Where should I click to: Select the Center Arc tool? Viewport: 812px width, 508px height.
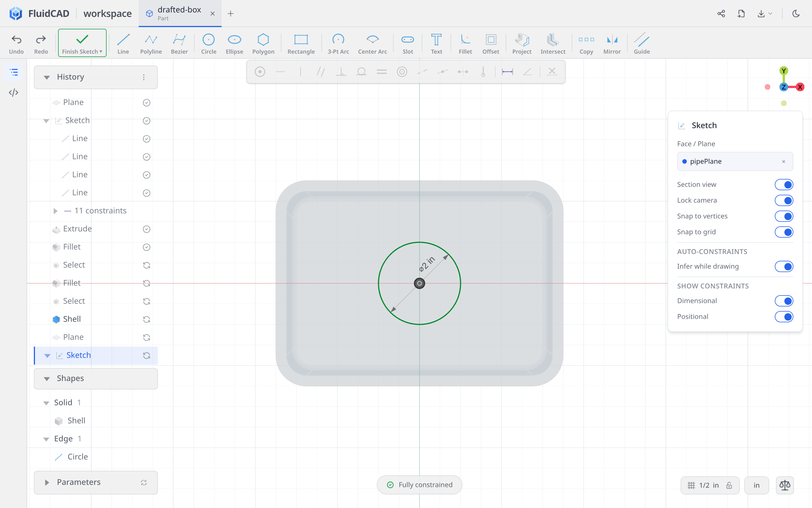click(x=372, y=44)
